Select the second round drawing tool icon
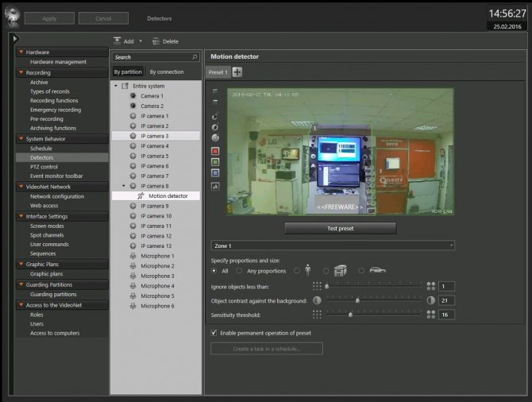Screen dimensions: 532x402 (215, 127)
